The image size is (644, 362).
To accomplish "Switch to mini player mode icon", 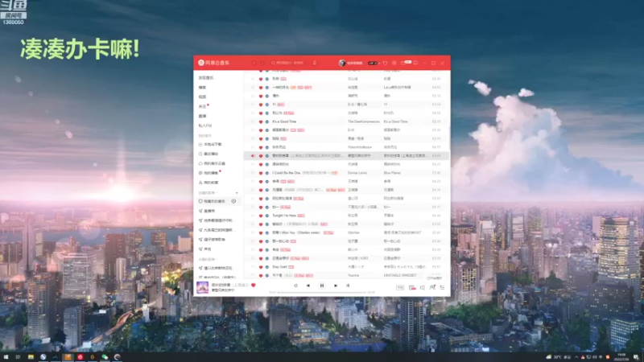I will (415, 63).
